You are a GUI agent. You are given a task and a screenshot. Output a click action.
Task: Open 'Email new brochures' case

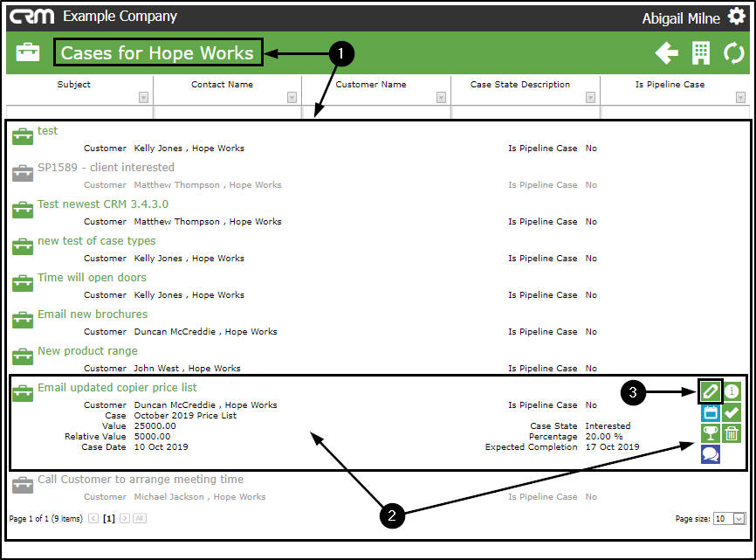(93, 314)
